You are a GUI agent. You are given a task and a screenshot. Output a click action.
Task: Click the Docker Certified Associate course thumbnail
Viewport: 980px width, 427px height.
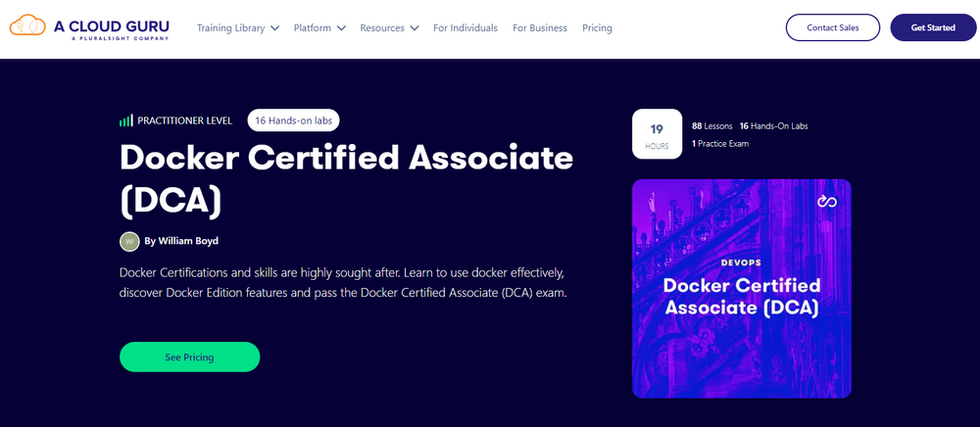click(741, 288)
